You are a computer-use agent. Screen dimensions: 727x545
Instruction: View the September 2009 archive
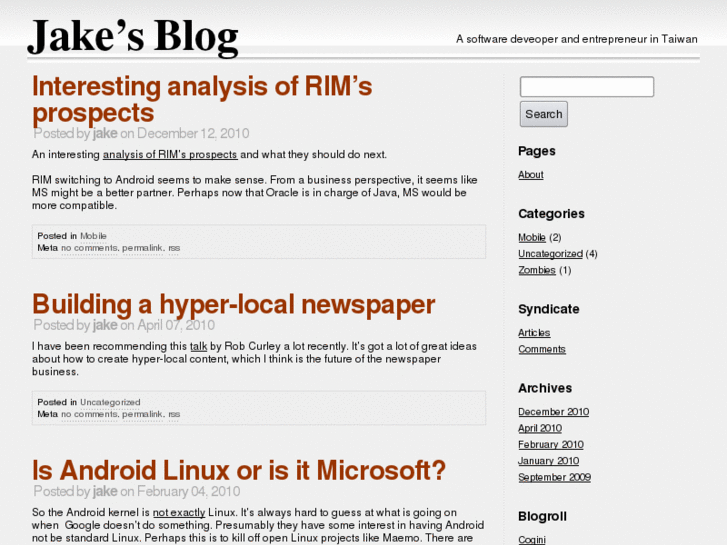click(555, 477)
